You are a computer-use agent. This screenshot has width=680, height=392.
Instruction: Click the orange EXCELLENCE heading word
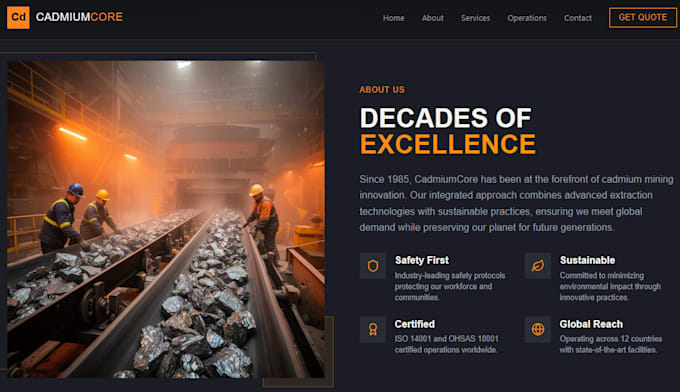point(448,144)
